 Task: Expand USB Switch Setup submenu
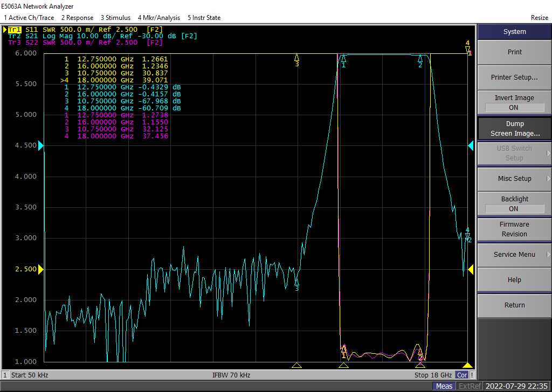(x=514, y=153)
